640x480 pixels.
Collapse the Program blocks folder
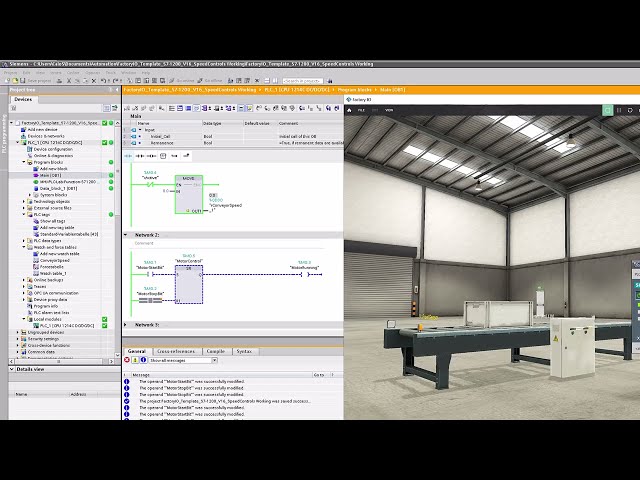click(24, 162)
